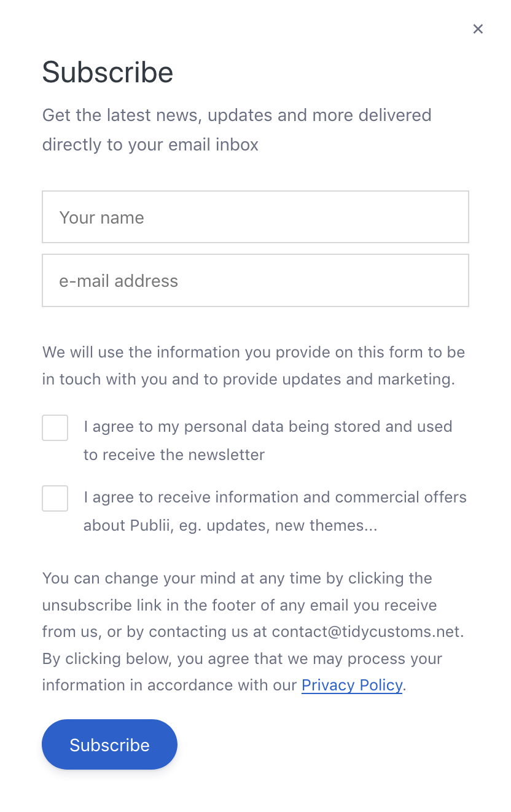The image size is (511, 812).
Task: Dismiss the Subscribe popup via the X
Action: point(478,29)
